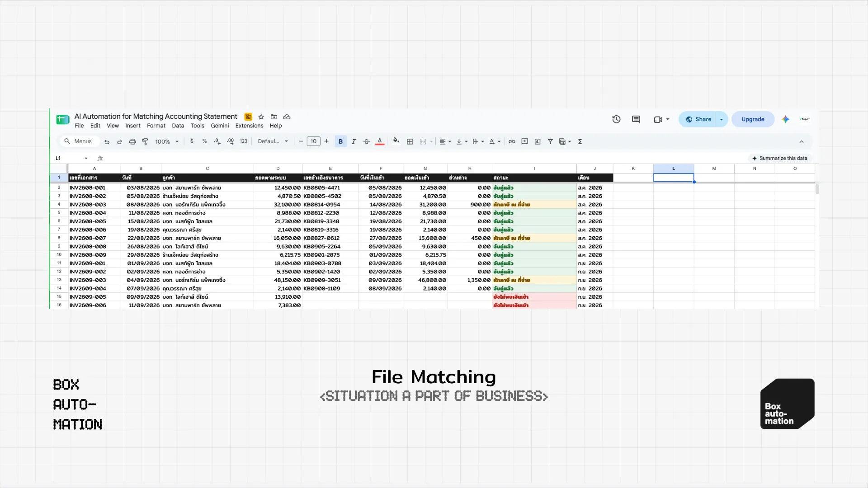The image size is (868, 488).
Task: Open the Gemini menu
Action: [x=220, y=126]
